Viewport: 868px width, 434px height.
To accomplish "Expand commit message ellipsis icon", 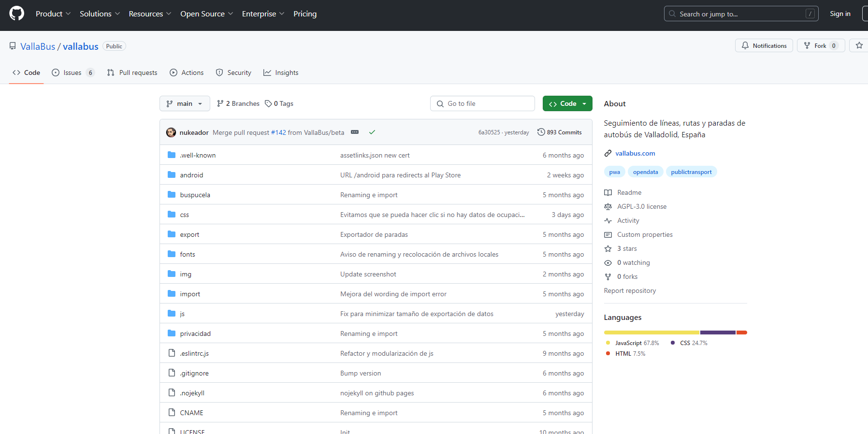I will (355, 132).
